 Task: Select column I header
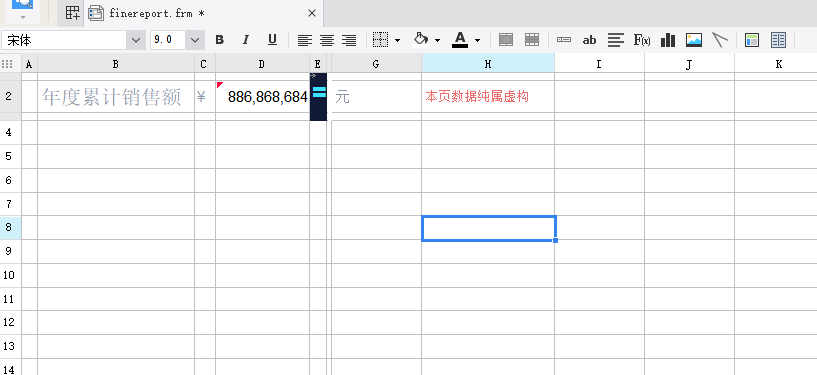coord(599,64)
